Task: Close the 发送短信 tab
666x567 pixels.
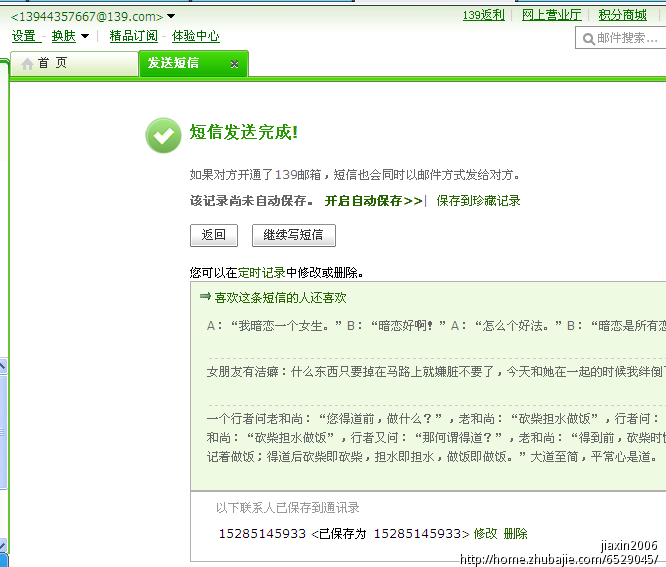Action: tap(234, 64)
